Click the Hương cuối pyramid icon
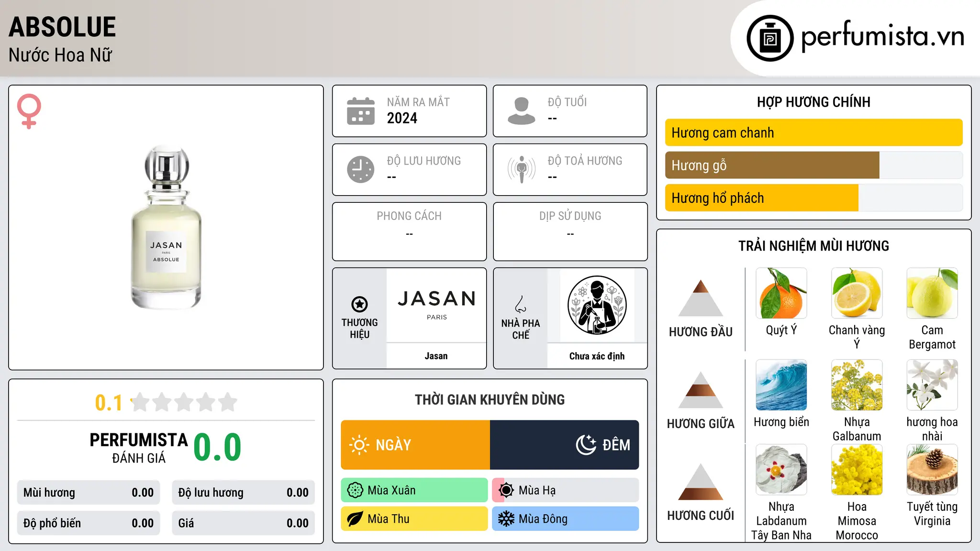 701,482
